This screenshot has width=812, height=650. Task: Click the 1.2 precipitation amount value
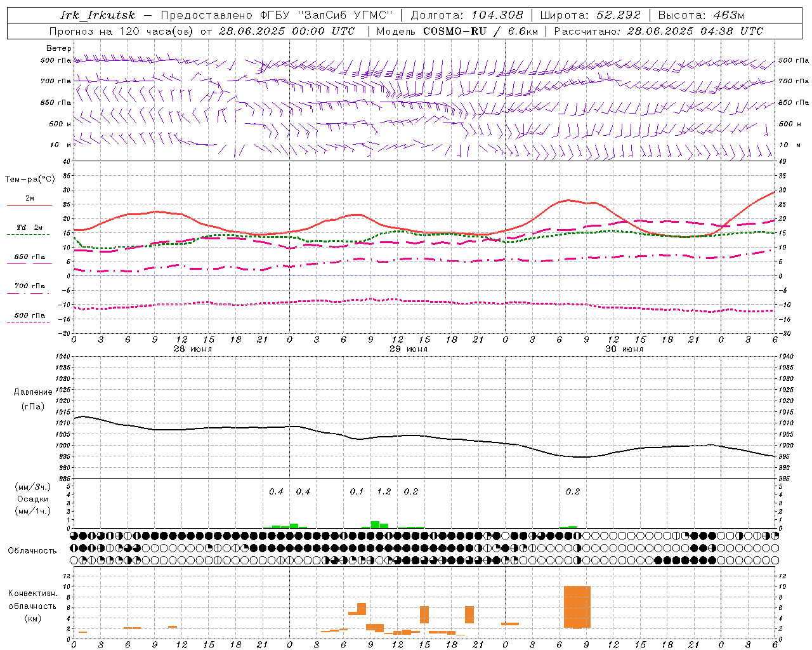[x=384, y=492]
